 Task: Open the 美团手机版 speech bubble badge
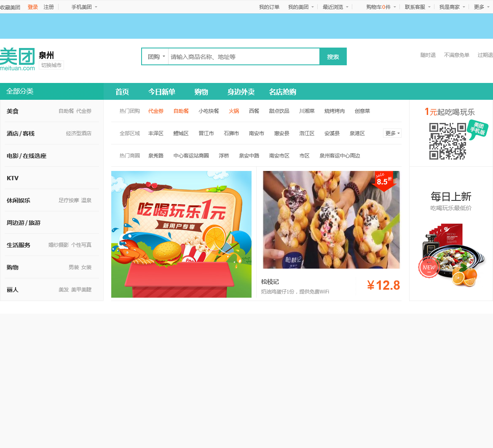(477, 129)
